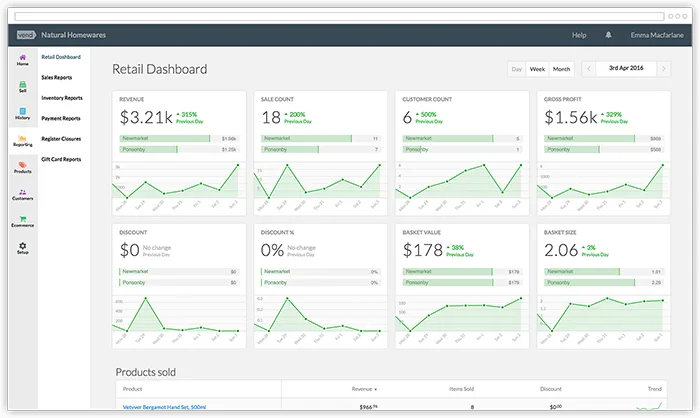Viewport: 700px width, 418px height.
Task: Click the Basket Size line chart
Action: 603,314
